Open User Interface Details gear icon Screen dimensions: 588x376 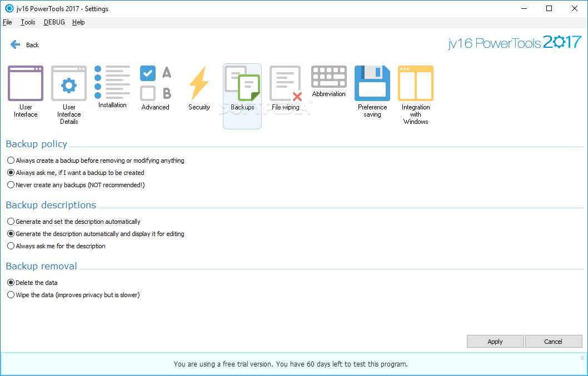click(x=69, y=83)
